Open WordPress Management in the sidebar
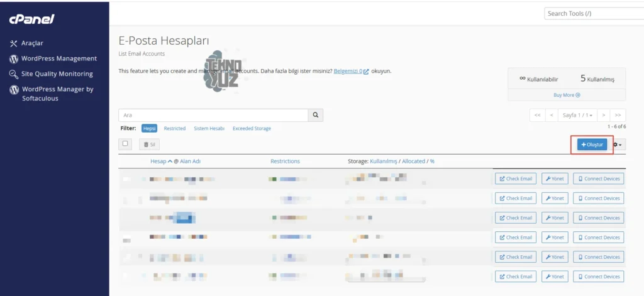The width and height of the screenshot is (644, 296). point(53,58)
